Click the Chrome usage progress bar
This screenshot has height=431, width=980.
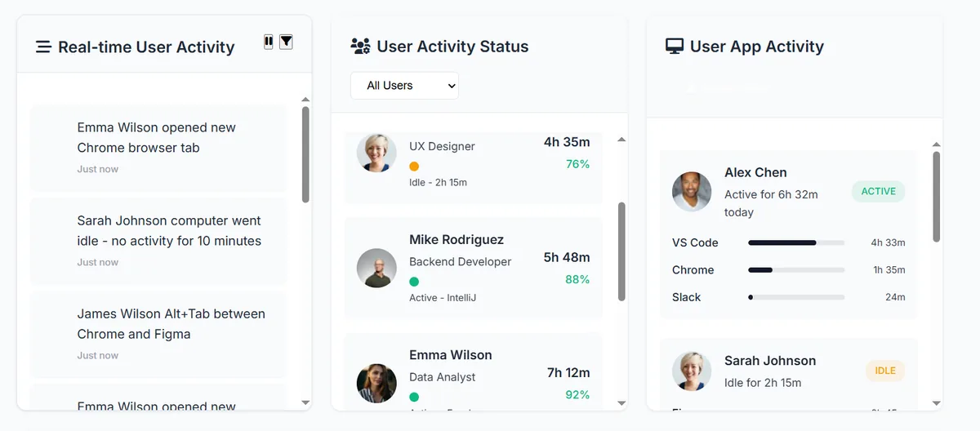tap(796, 270)
